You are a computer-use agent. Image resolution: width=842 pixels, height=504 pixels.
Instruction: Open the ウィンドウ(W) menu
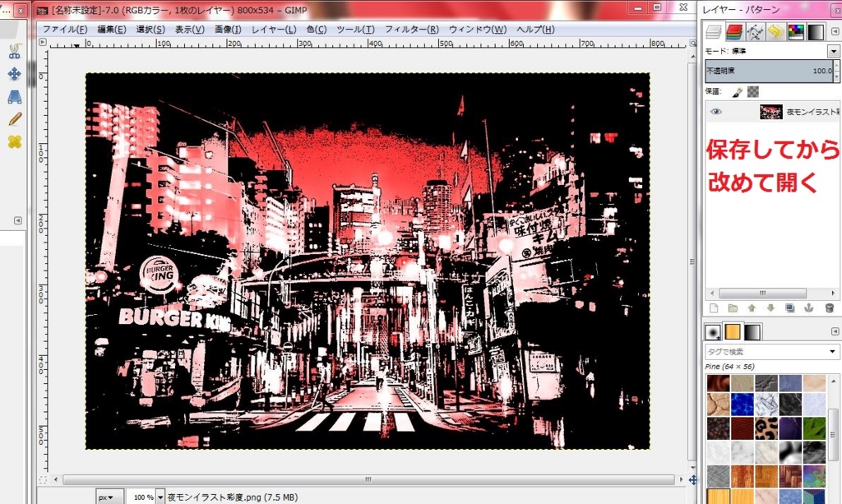(478, 30)
